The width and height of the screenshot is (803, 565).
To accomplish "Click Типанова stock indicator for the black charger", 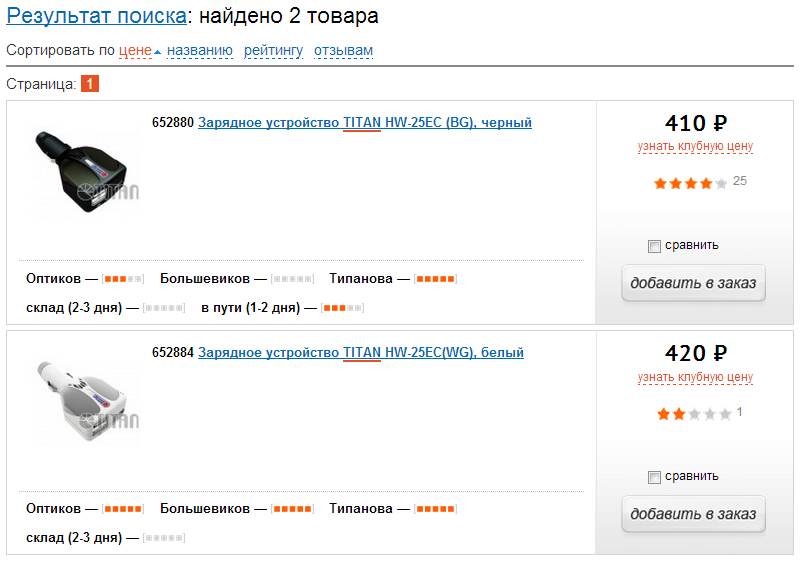I will (x=436, y=279).
